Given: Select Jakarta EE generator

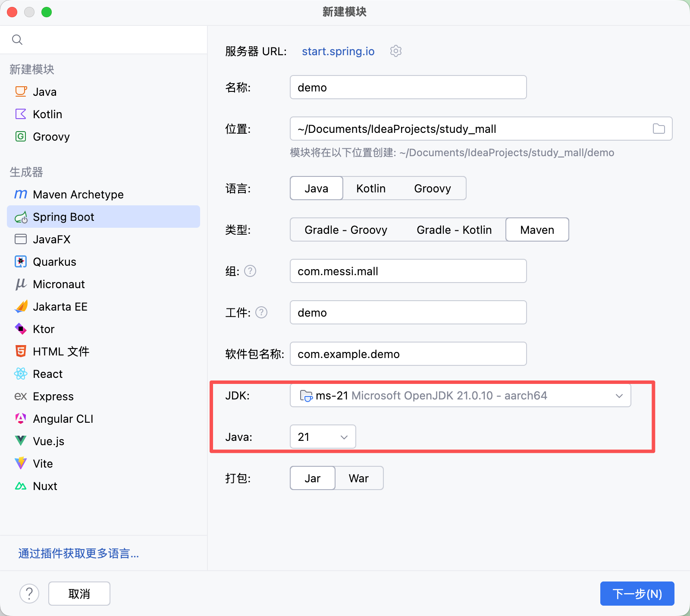Looking at the screenshot, I should tap(103, 306).
